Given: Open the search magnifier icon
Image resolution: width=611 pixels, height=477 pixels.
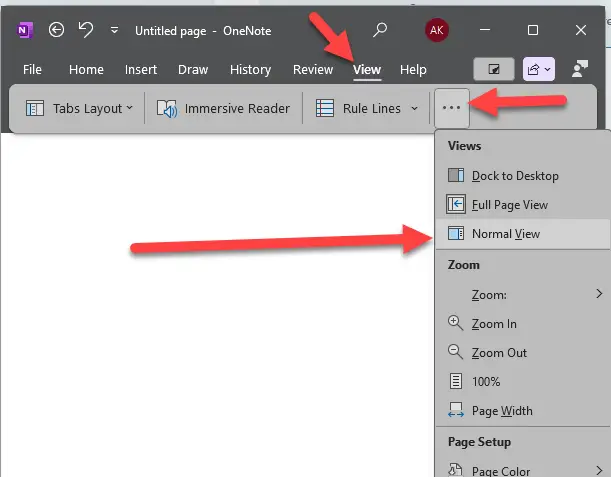Looking at the screenshot, I should click(380, 30).
